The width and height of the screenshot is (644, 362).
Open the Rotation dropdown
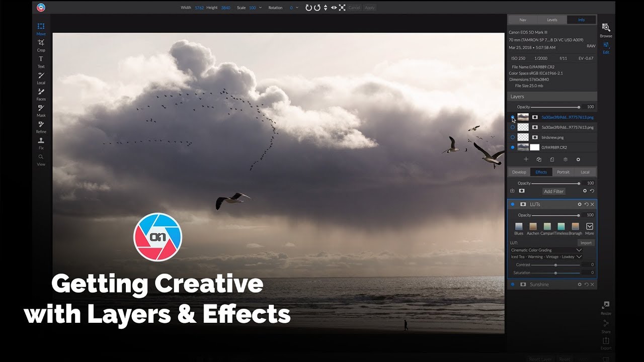point(297,8)
